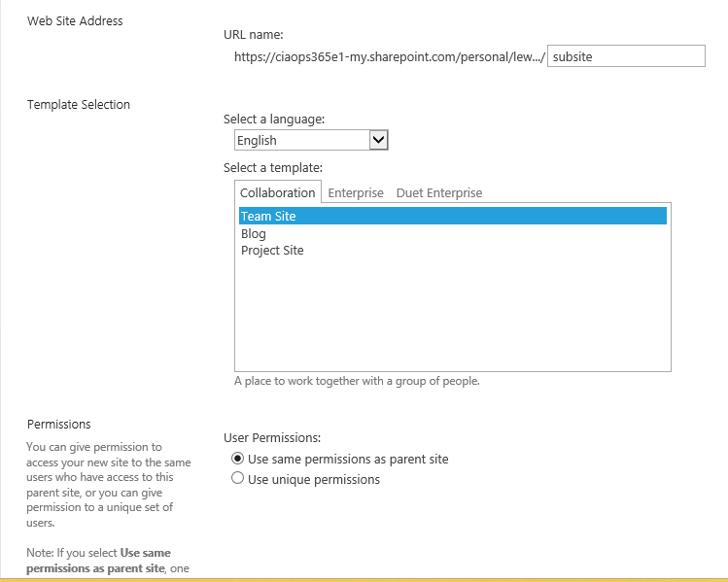Click the sharepoint.com URL prefix text
728x582 pixels.
point(389,56)
